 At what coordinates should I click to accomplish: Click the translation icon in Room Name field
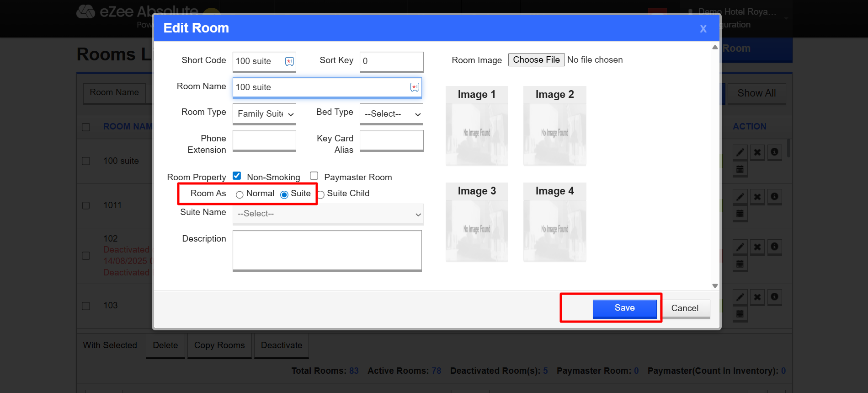(415, 87)
